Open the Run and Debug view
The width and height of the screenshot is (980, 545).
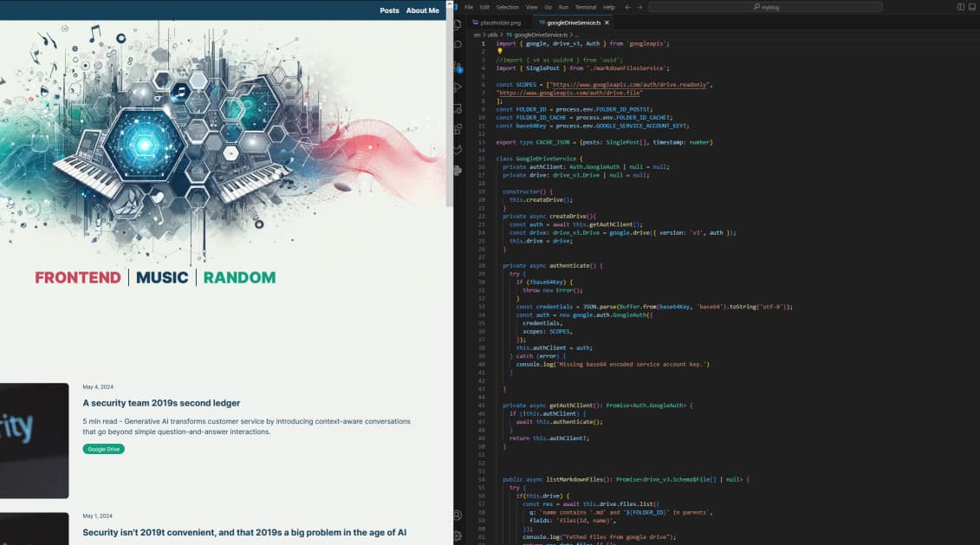tap(458, 88)
